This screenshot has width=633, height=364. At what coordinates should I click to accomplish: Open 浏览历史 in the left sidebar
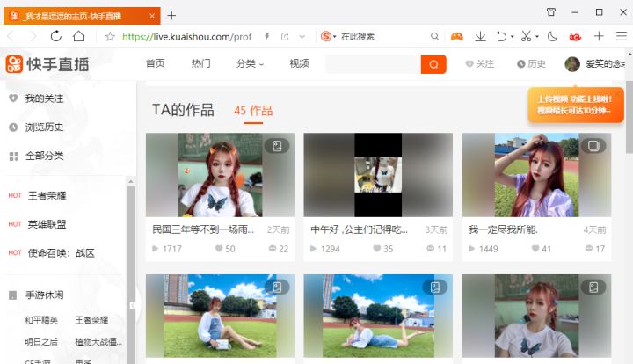[44, 127]
